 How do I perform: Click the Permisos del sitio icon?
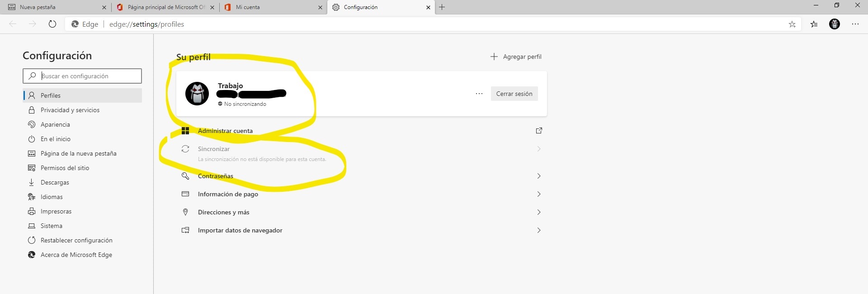[32, 168]
